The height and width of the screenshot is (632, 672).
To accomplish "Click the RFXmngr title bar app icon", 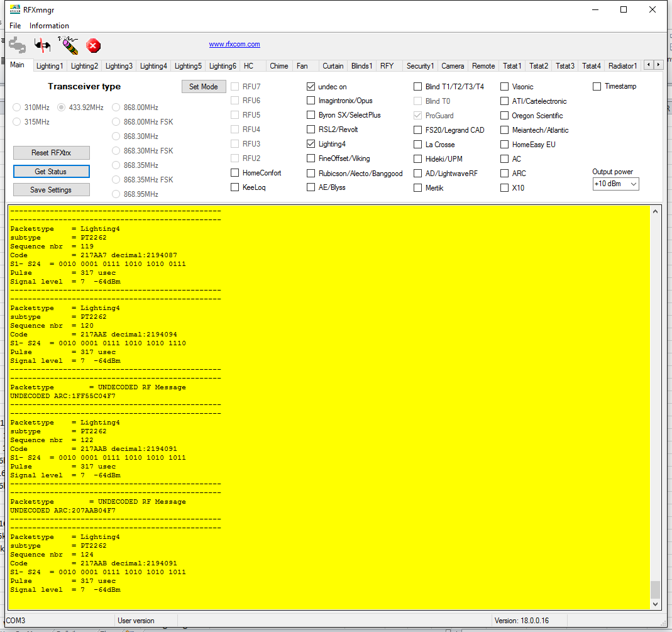I will [15, 9].
